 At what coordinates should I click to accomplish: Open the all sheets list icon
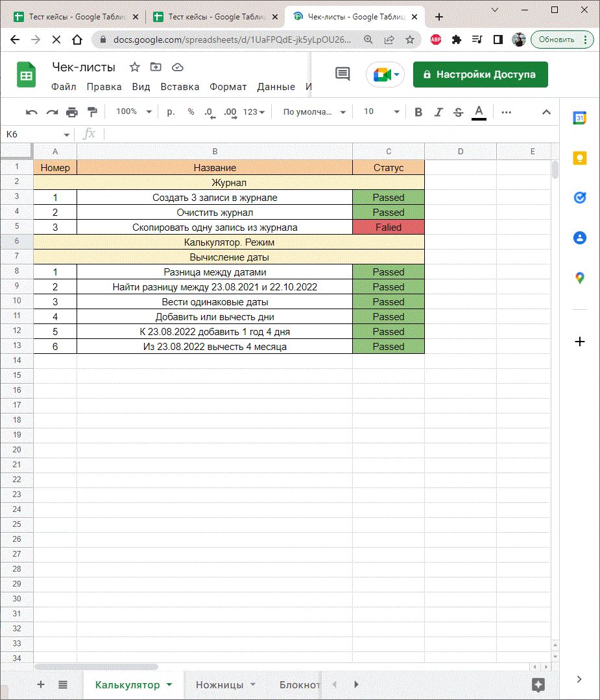pos(63,684)
